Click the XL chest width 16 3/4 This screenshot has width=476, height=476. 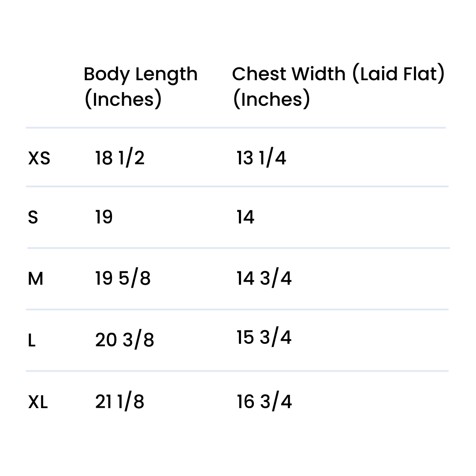click(x=264, y=402)
